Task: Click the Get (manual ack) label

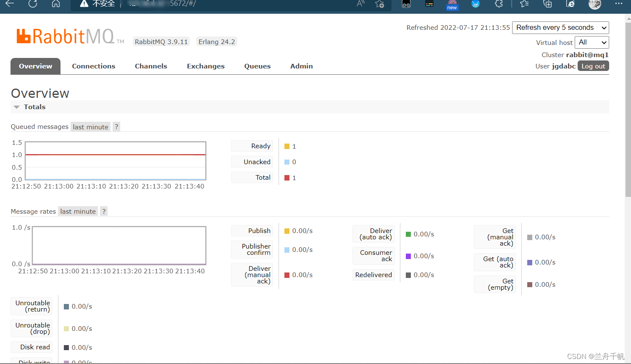Action: tap(495, 237)
